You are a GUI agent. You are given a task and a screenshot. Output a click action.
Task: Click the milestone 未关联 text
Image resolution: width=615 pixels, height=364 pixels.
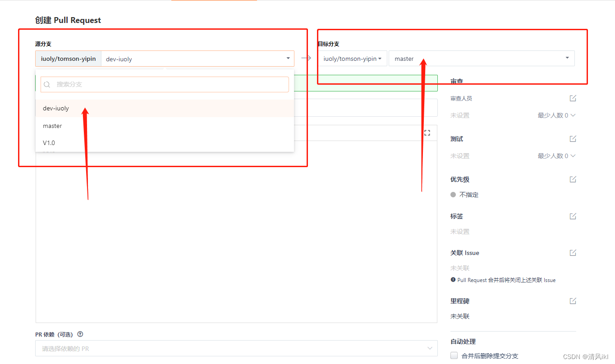tap(460, 316)
